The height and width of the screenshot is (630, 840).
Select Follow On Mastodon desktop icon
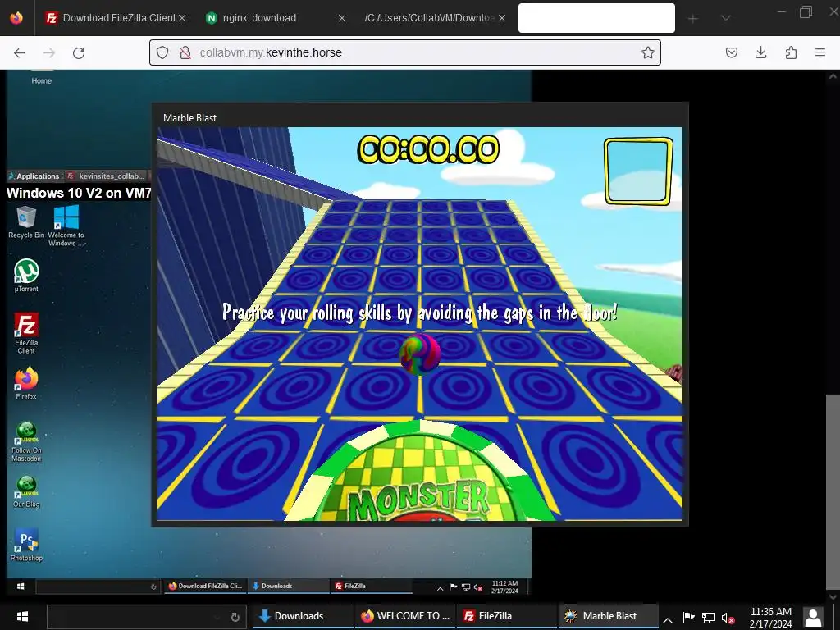click(26, 442)
